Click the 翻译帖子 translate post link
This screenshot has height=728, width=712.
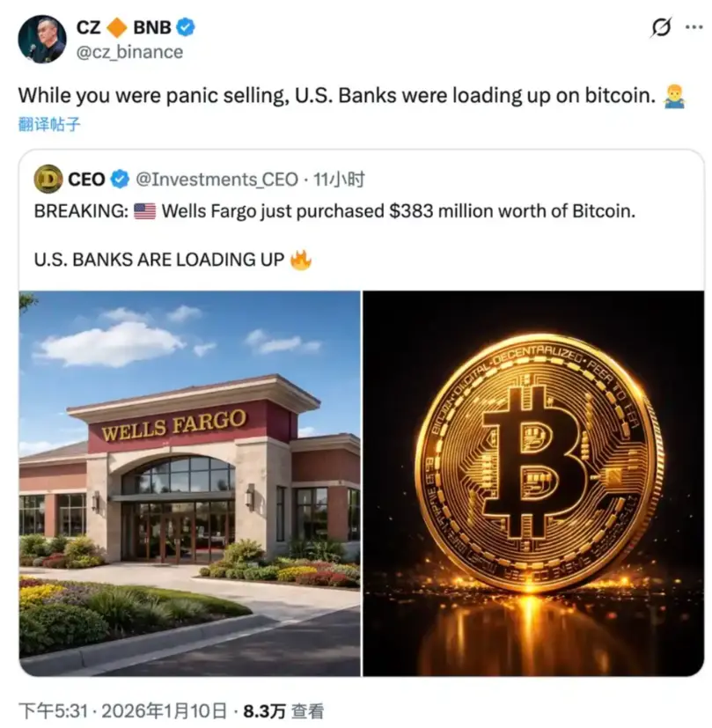pyautogui.click(x=49, y=124)
